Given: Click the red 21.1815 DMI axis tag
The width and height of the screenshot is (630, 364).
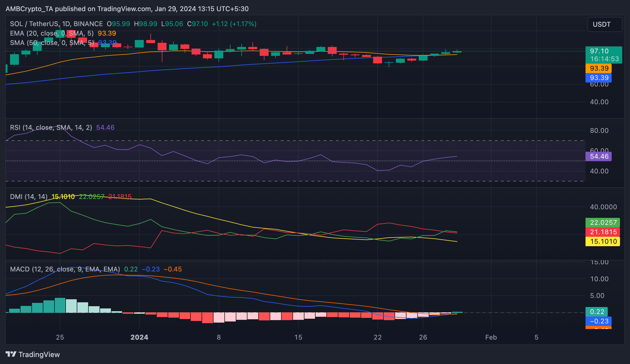Looking at the screenshot, I should pos(602,232).
